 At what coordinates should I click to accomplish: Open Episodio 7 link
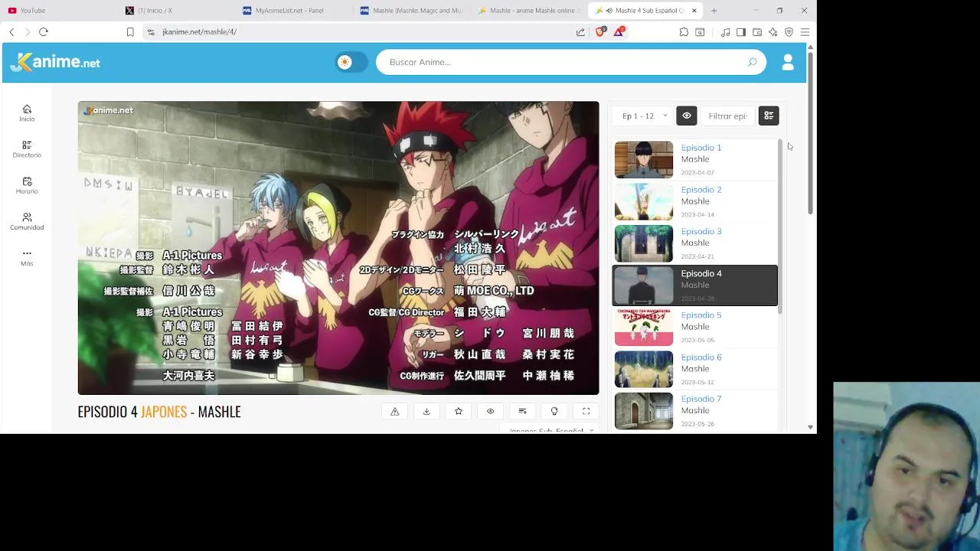click(x=701, y=399)
